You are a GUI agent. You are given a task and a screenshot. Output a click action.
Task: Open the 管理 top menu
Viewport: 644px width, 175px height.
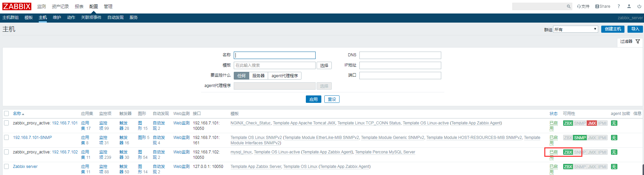click(108, 6)
